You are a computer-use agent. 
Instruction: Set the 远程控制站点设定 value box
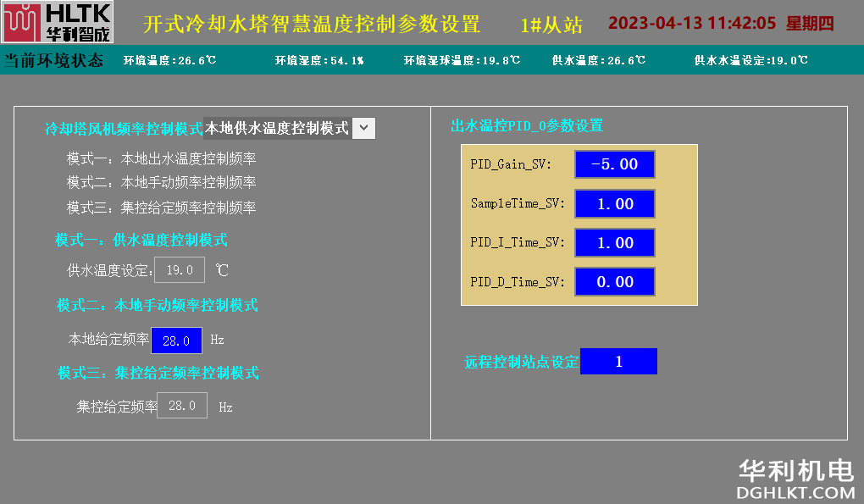618,362
